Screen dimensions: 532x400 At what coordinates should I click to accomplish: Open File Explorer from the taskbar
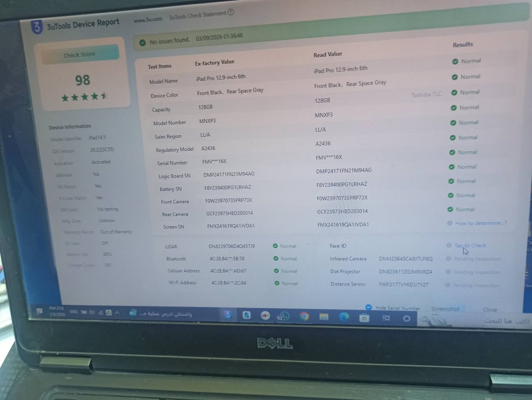click(x=324, y=317)
